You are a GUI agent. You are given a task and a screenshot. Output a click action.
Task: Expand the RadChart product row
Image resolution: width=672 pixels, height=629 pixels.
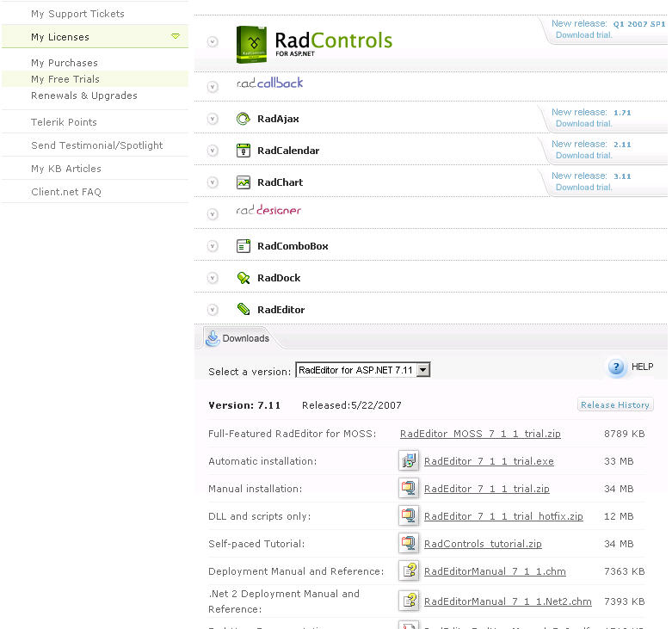213,182
